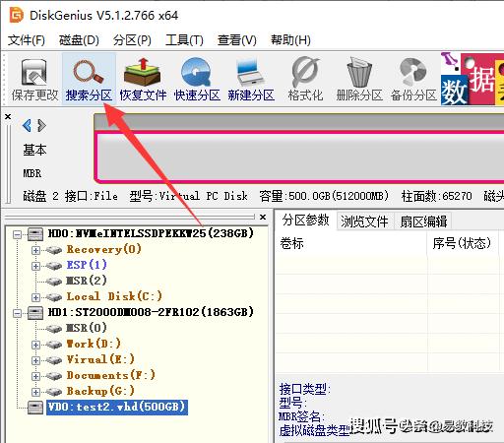The width and height of the screenshot is (504, 443).
Task: Go to previous disk with left arrow
Action: click(27, 126)
